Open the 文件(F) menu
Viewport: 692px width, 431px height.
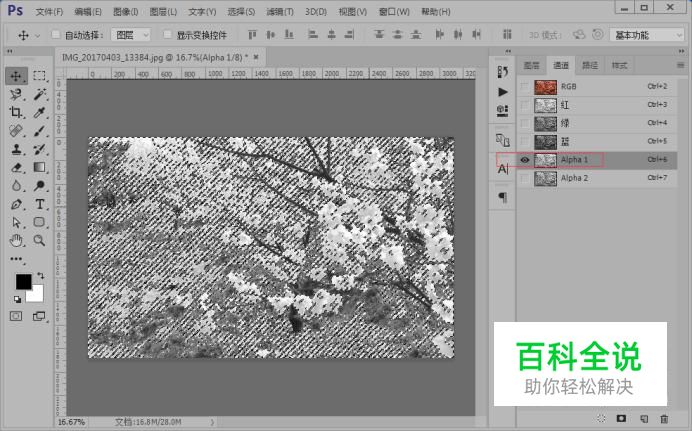coord(49,11)
